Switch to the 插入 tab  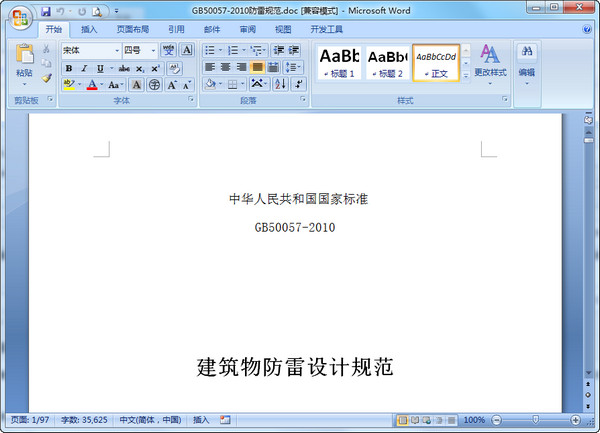pos(89,29)
